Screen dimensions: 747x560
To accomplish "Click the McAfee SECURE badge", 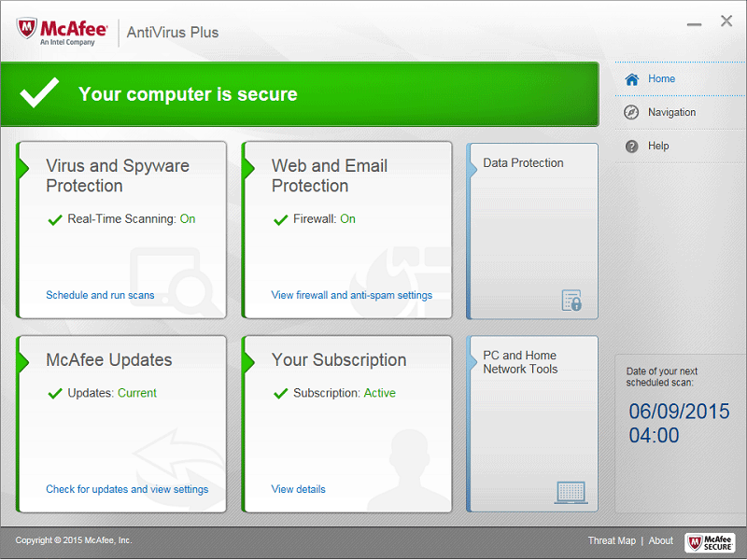I will coord(711,540).
